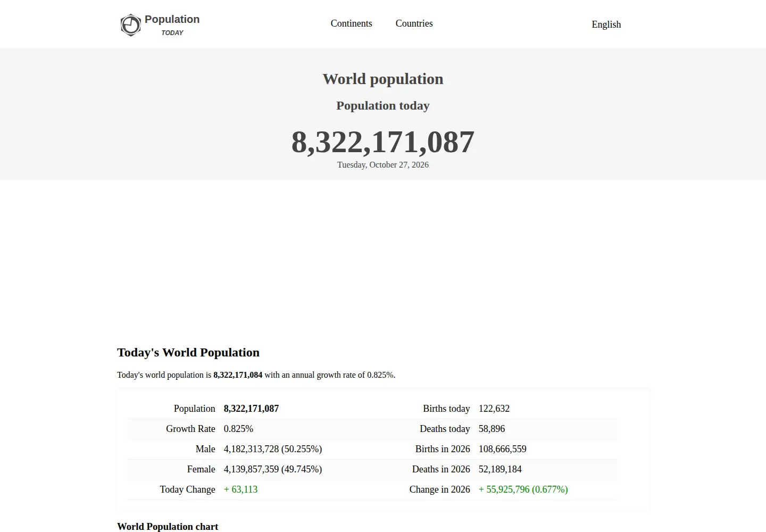
Task: Select the large 8,322,171,087 population counter
Action: [x=383, y=142]
